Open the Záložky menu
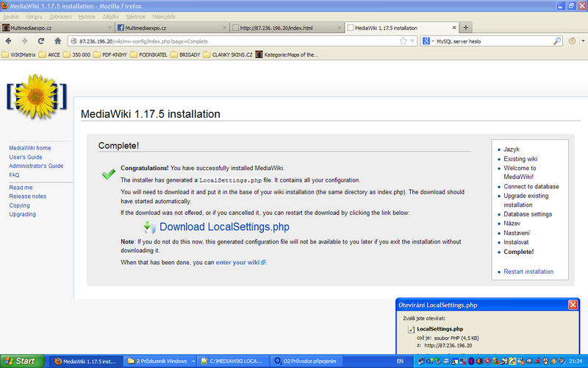Image resolution: width=588 pixels, height=368 pixels. pyautogui.click(x=111, y=16)
